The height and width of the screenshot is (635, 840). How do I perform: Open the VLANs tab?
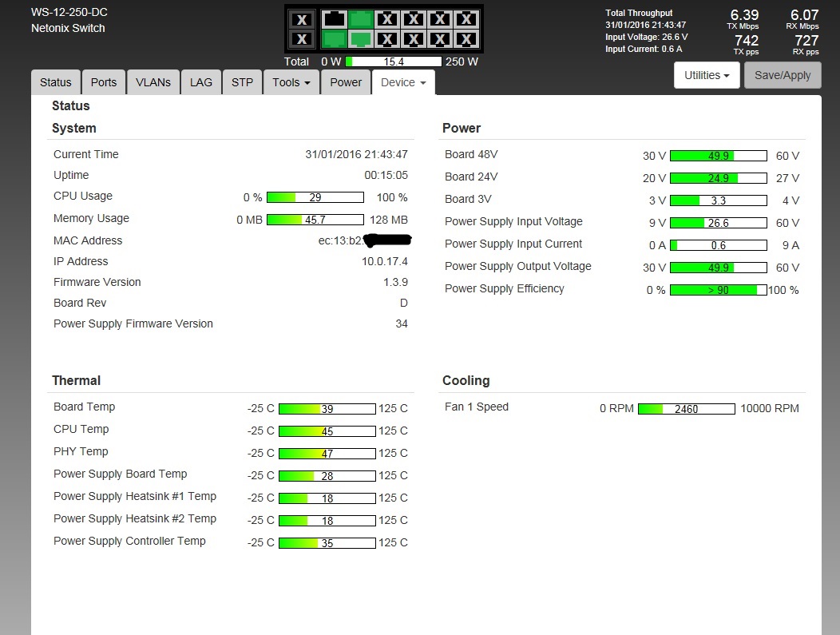point(153,82)
